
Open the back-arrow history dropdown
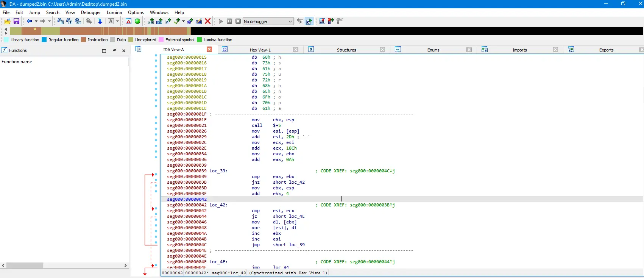tap(36, 21)
